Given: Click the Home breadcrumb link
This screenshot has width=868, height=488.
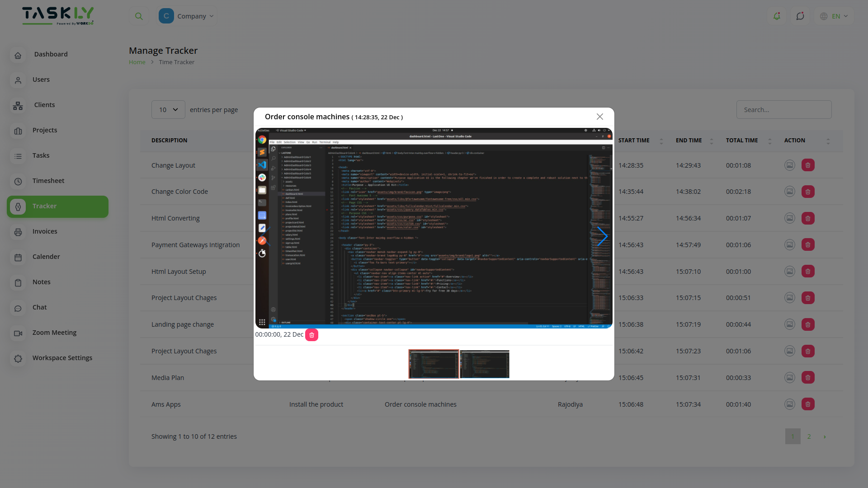Looking at the screenshot, I should pyautogui.click(x=137, y=62).
